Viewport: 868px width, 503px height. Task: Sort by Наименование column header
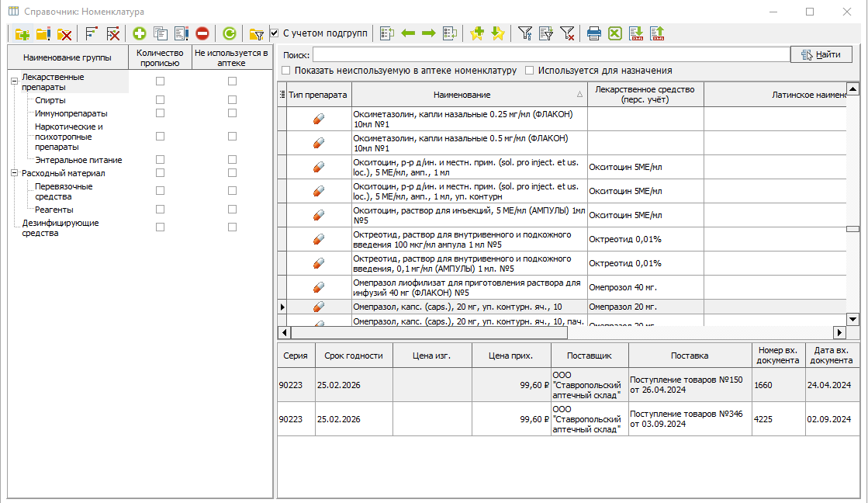(x=469, y=95)
